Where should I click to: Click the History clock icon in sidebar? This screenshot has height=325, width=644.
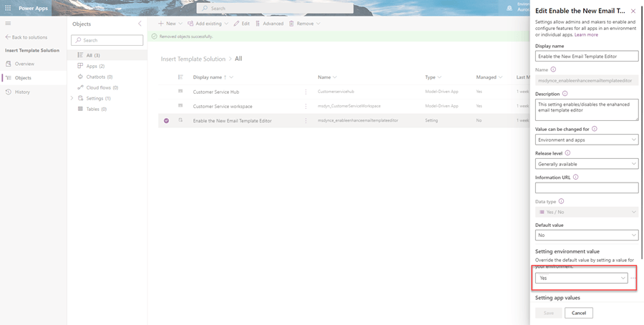point(9,92)
